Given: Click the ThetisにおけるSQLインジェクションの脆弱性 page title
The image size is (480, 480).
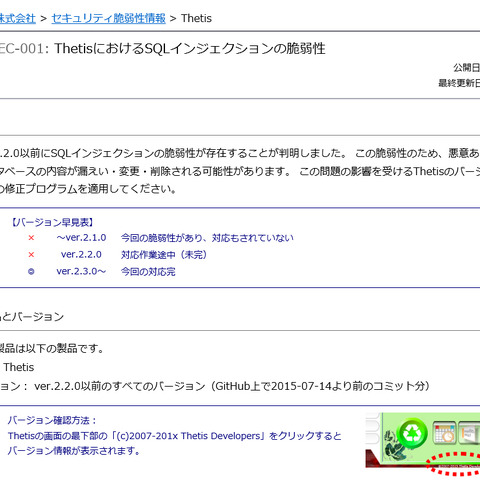Looking at the screenshot, I should pyautogui.click(x=190, y=49).
